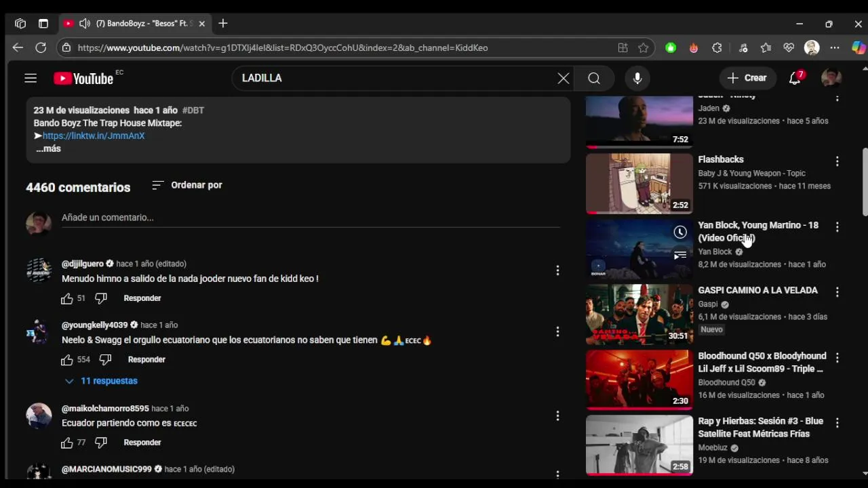Click the Añade un comentario field
This screenshot has width=868, height=488.
click(311, 218)
